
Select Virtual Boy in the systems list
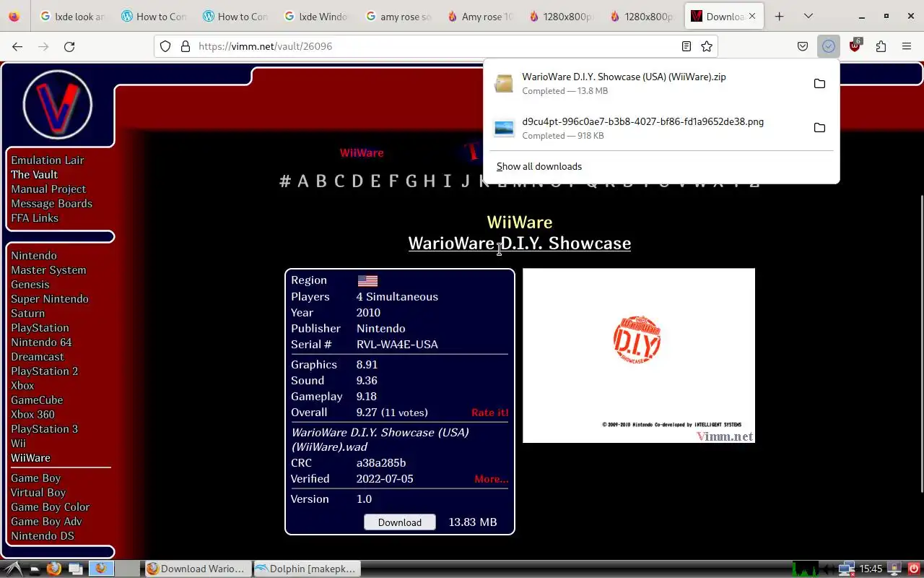38,493
